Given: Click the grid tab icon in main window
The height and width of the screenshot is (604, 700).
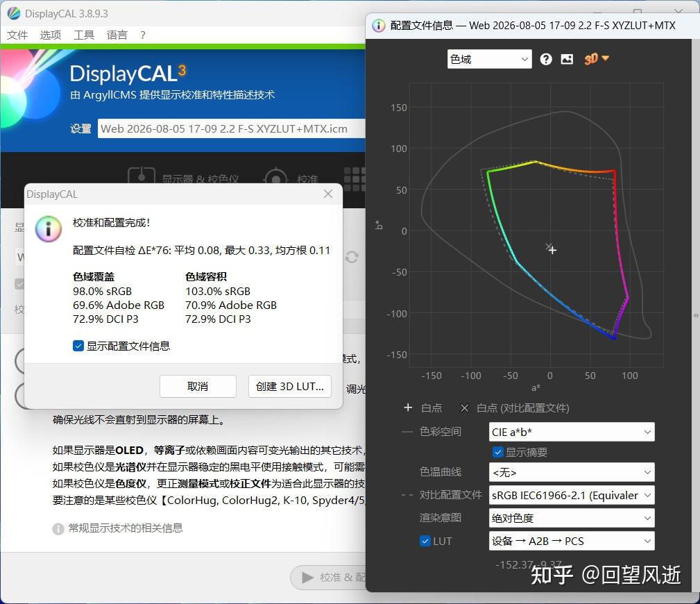Looking at the screenshot, I should click(x=355, y=178).
